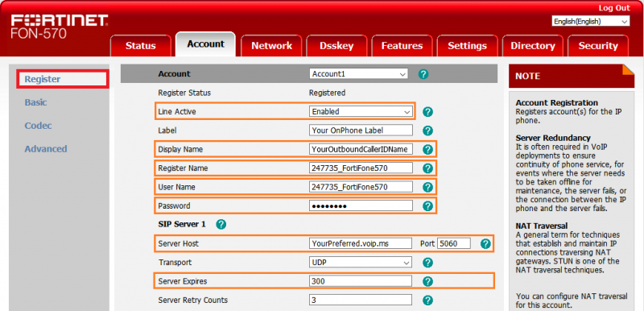Switch to the Account tab
This screenshot has height=311, width=644.
[x=206, y=44]
